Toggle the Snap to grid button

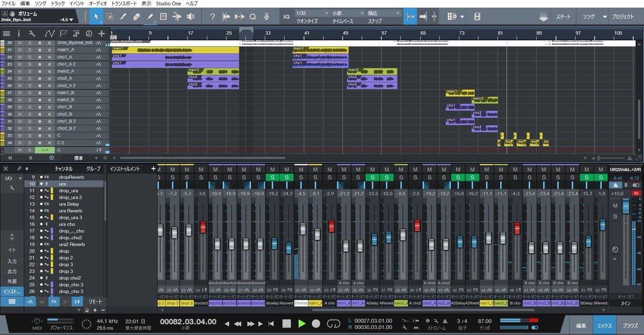[411, 17]
